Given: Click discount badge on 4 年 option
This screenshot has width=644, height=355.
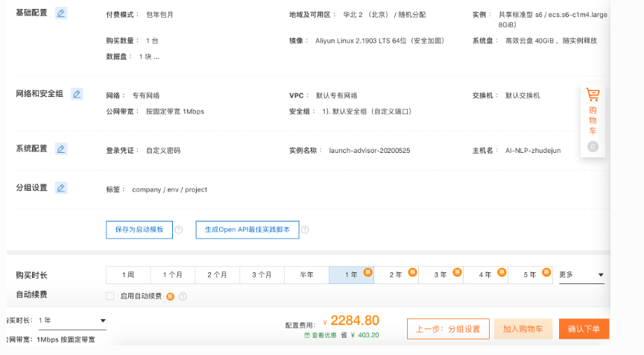Looking at the screenshot, I should (x=502, y=272).
